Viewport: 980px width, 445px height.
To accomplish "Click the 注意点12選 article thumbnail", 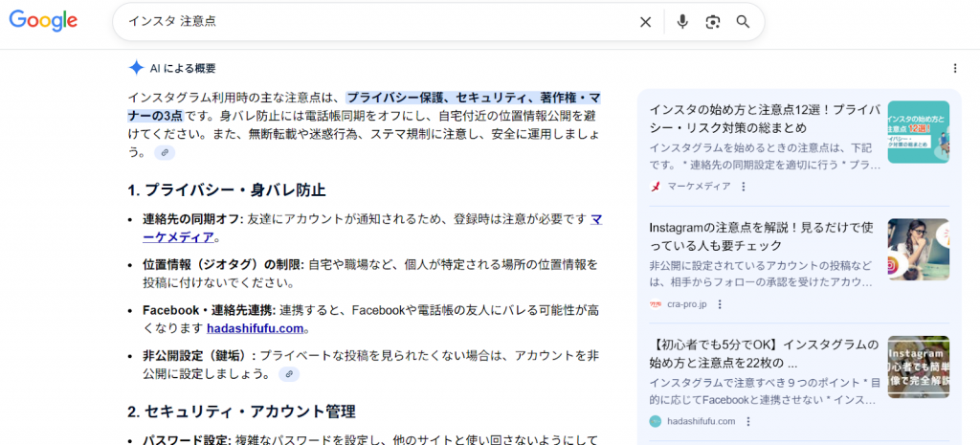I will click(x=918, y=132).
